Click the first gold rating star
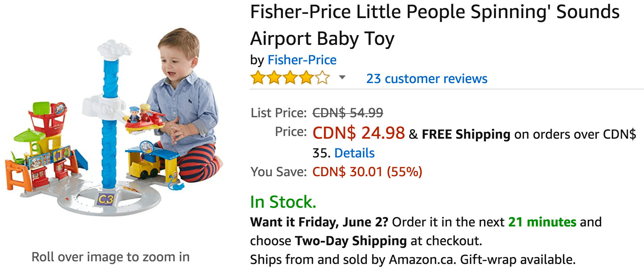Viewport: 644px width, 272px height. (x=258, y=78)
